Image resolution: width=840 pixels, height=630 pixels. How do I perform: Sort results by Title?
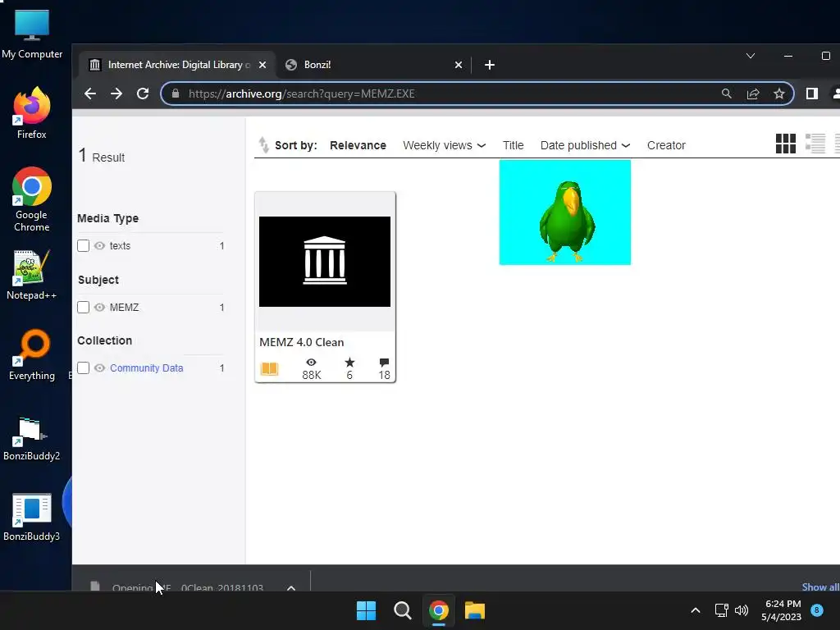pyautogui.click(x=513, y=145)
